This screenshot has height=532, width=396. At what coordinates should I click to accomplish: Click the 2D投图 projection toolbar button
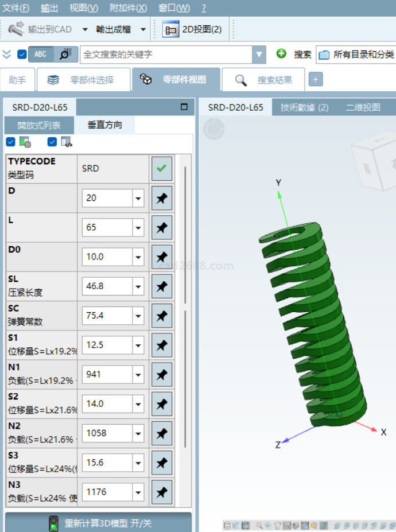(193, 29)
